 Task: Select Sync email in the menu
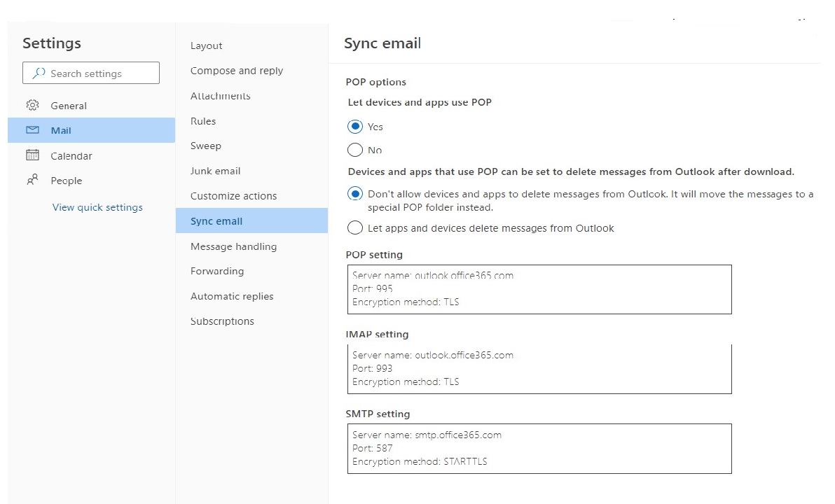coord(251,221)
